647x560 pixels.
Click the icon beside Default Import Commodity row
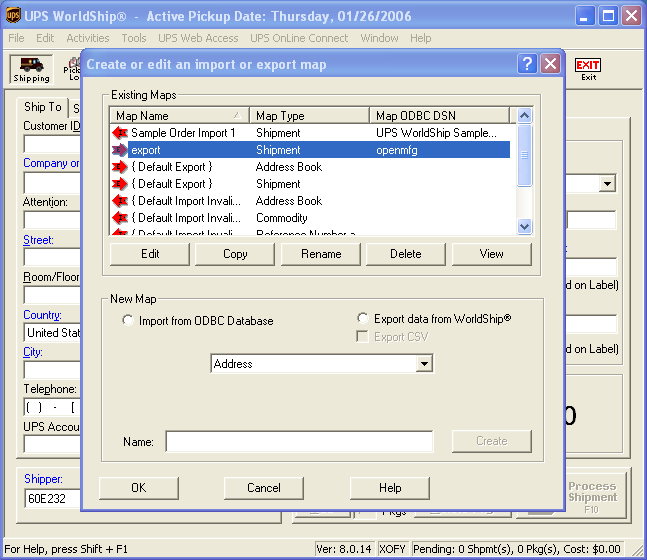coord(120,217)
